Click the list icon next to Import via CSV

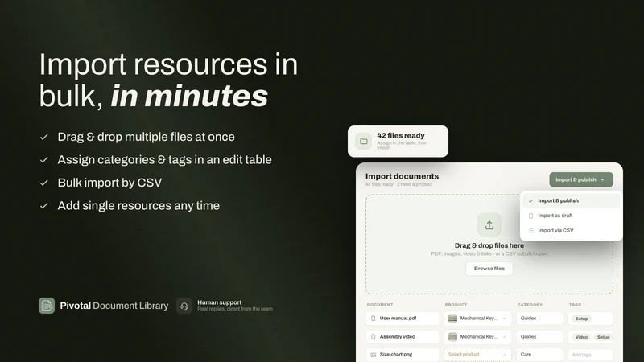(x=530, y=231)
